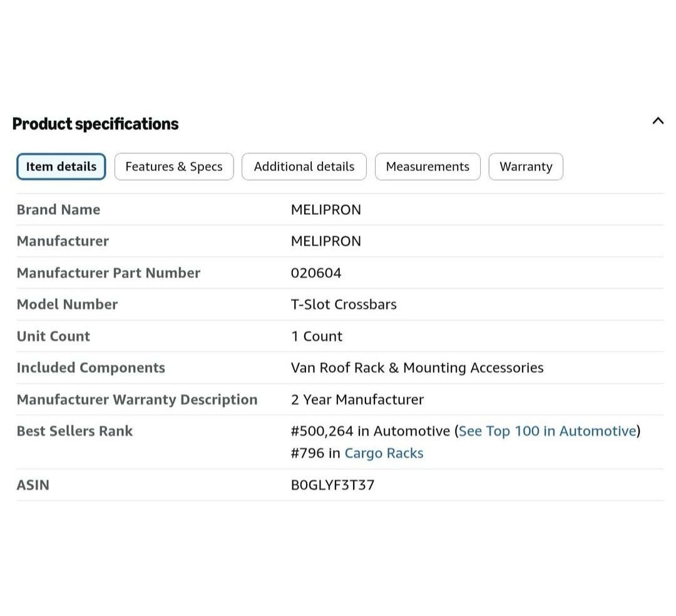The image size is (676, 616).
Task: Click the Brand Name value MELIPRON
Action: point(326,210)
